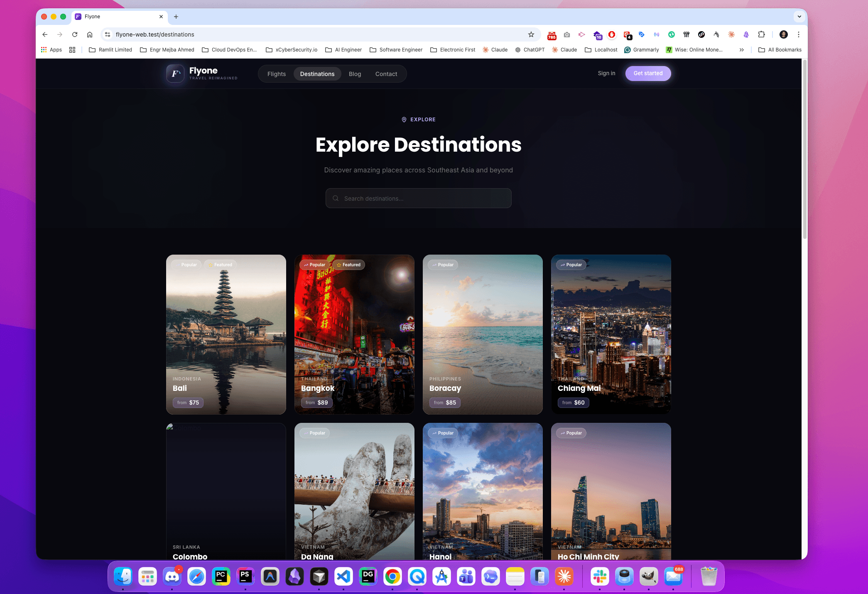Screen dimensions: 868x594
Task: Open the Chiang Mai destination card
Action: (x=611, y=334)
